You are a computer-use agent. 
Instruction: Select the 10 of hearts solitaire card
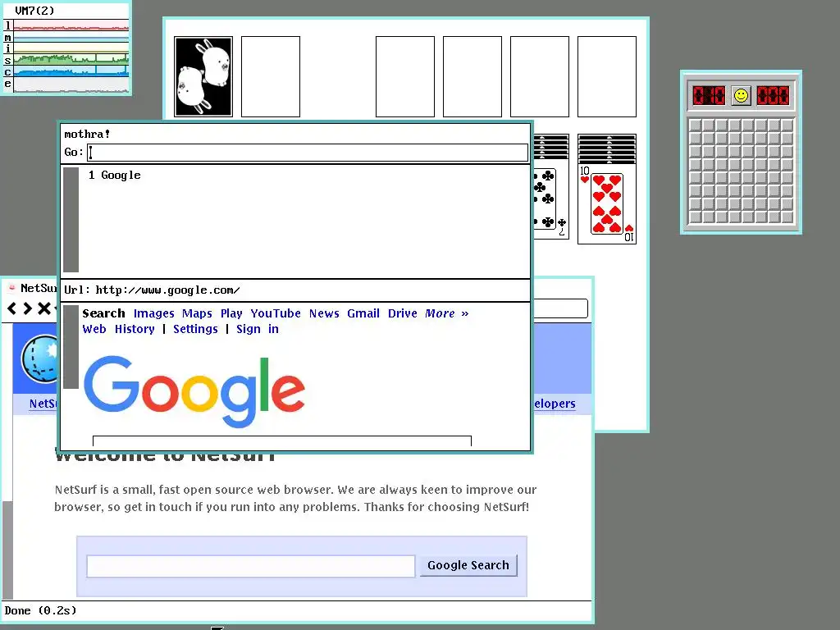pos(607,203)
